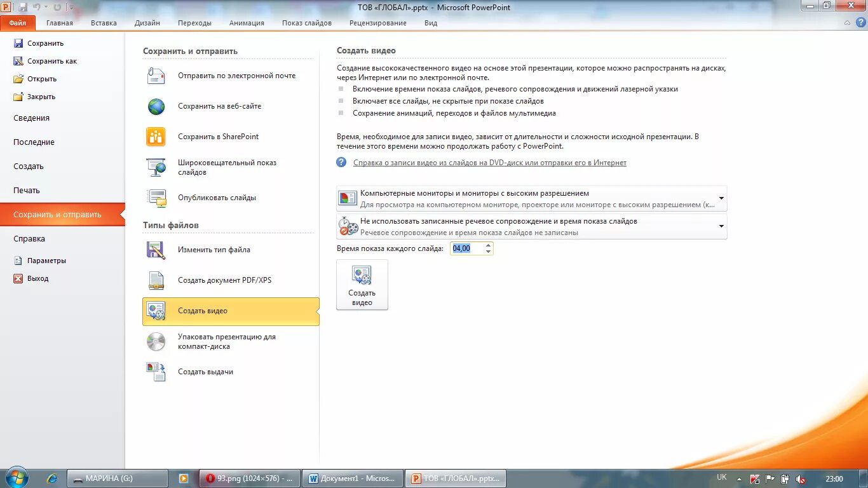
Task: Switch to the Показ слайдов tab
Action: pos(307,23)
